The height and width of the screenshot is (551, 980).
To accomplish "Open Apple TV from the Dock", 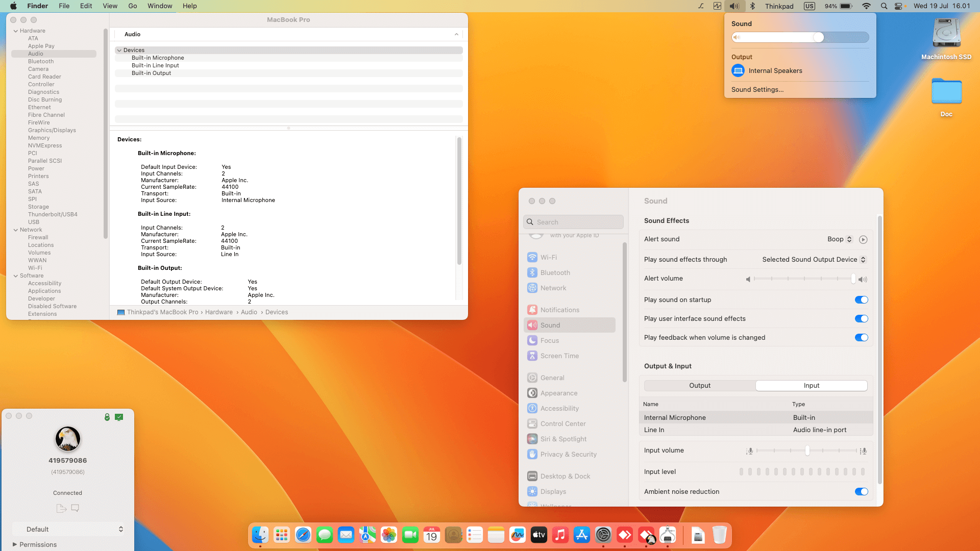I will click(539, 535).
